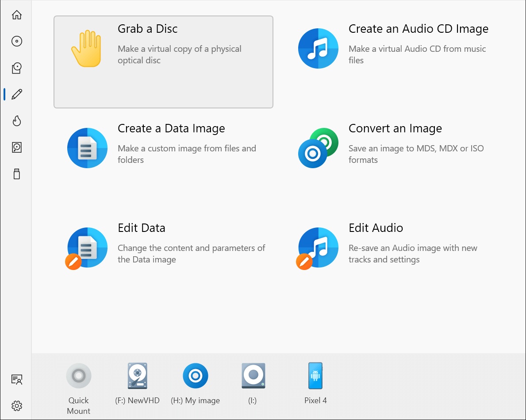Image resolution: width=526 pixels, height=420 pixels.
Task: Open the Edit Data title
Action: point(141,228)
